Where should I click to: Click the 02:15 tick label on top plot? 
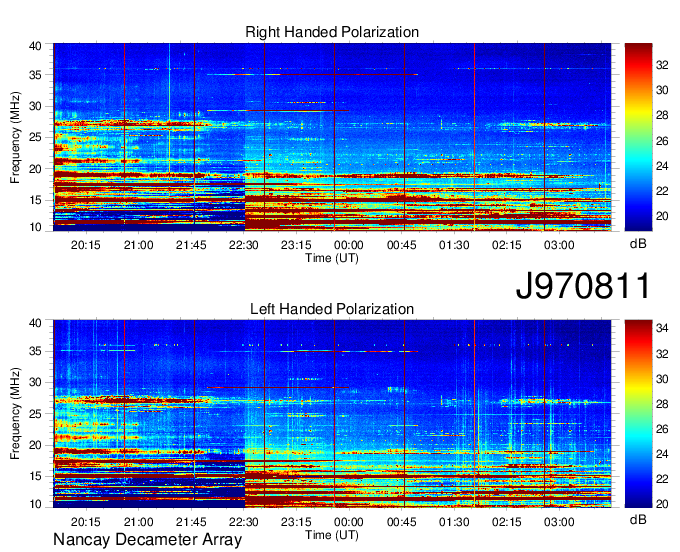(x=507, y=245)
